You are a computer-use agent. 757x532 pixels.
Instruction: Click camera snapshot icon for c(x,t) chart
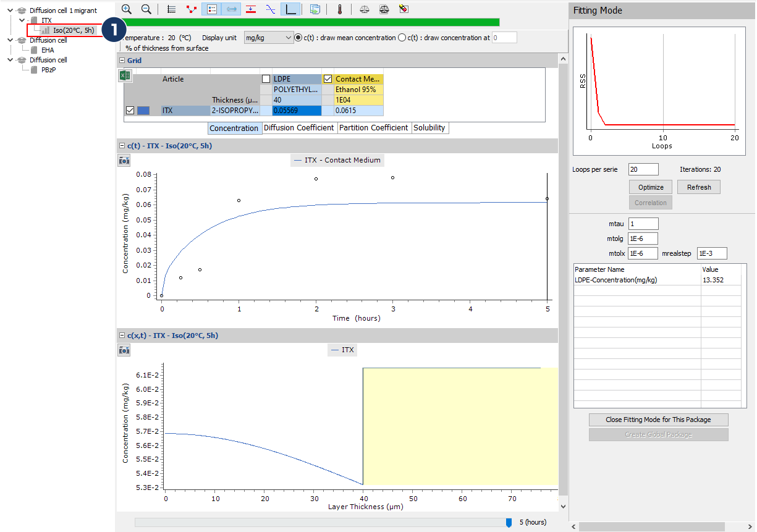pos(124,350)
